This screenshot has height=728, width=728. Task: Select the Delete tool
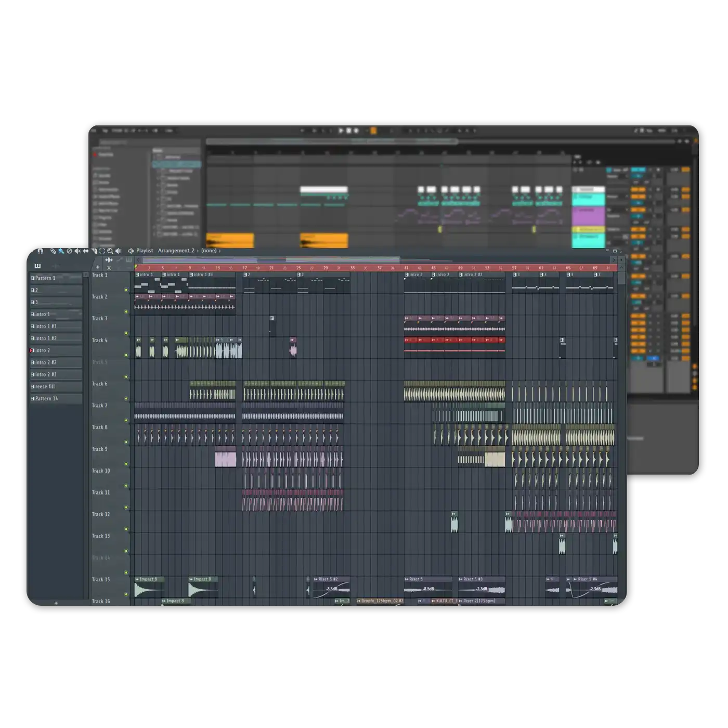click(69, 251)
